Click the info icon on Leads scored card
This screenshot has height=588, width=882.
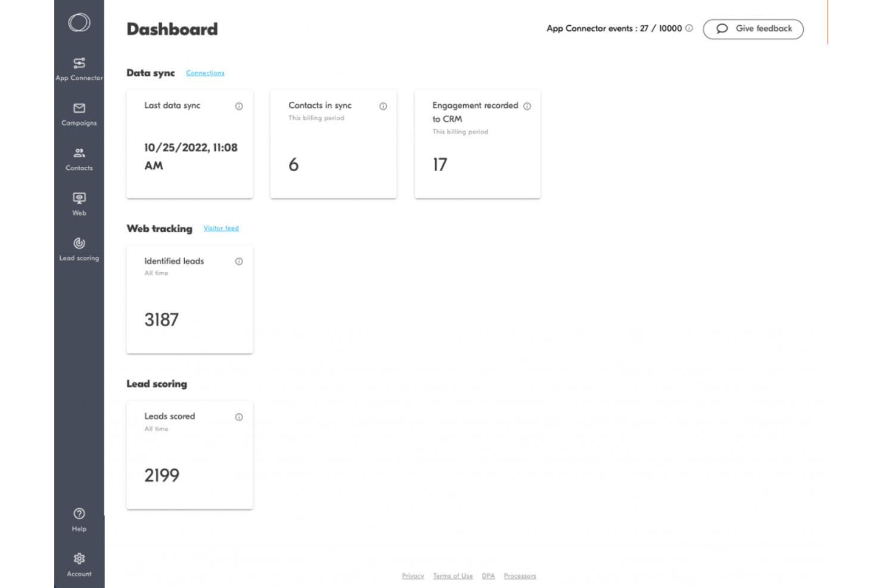tap(240, 417)
